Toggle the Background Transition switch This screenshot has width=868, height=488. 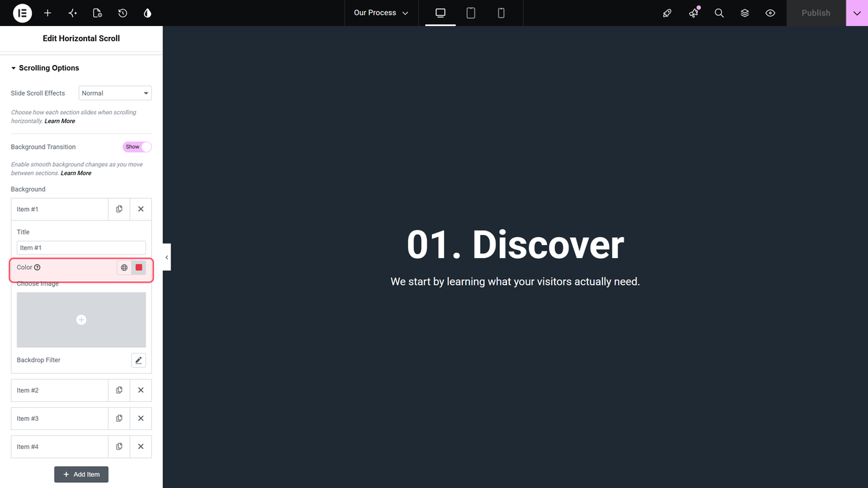click(137, 147)
